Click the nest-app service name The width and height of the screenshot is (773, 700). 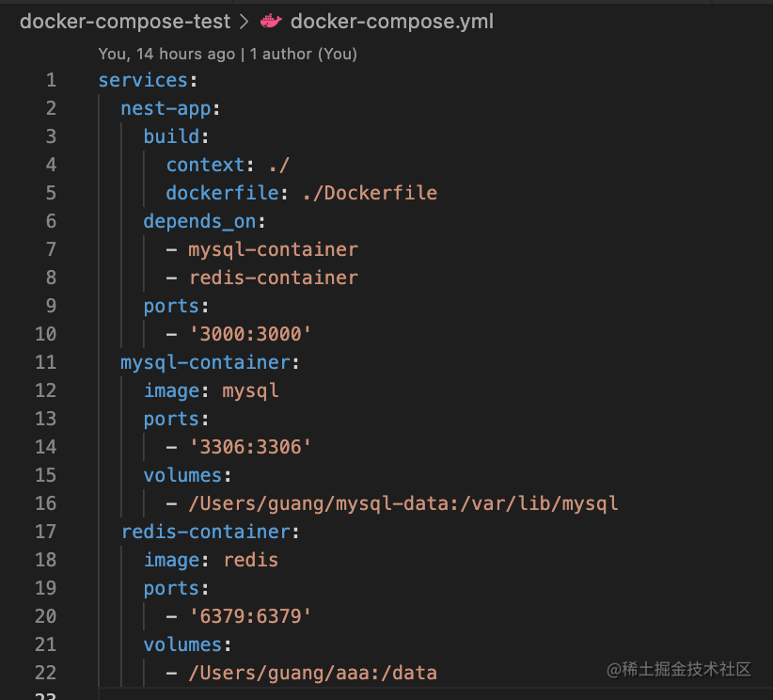[x=166, y=108]
